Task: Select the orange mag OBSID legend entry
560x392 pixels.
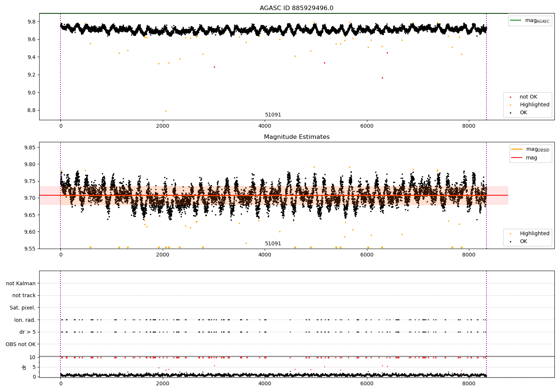Action: 531,149
